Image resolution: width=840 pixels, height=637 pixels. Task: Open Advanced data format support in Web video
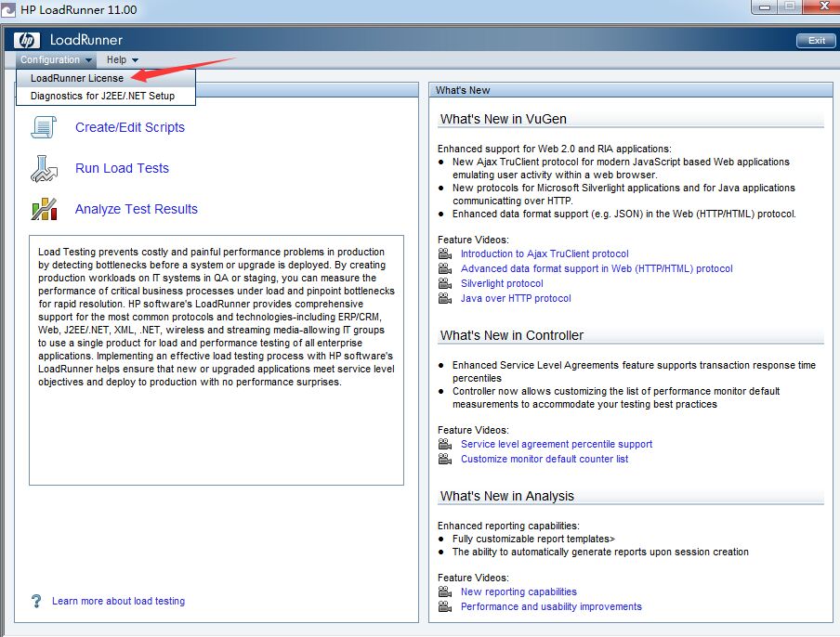click(x=597, y=268)
